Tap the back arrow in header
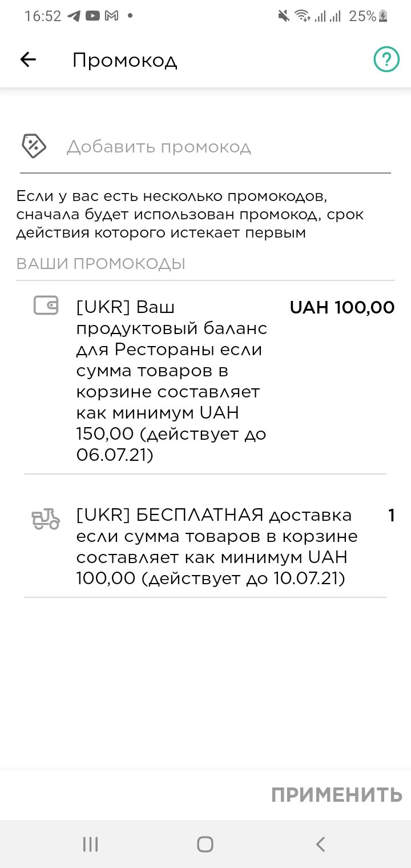Screen dimensions: 411x868 click(28, 59)
